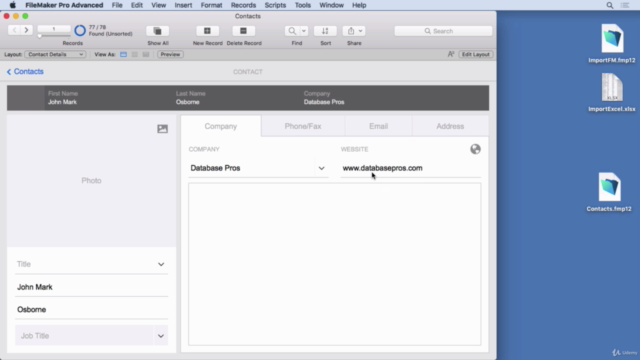
Task: Expand the Share dropdown arrow
Action: click(360, 31)
